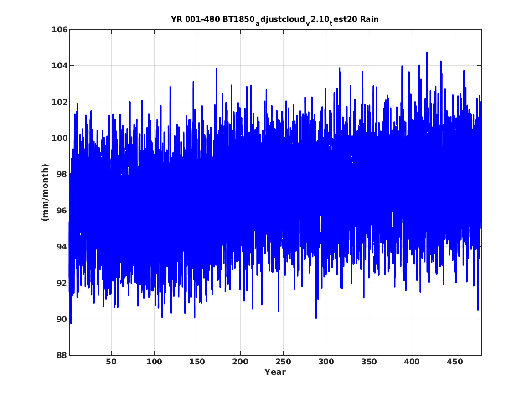Click x-axis tick label 450
The image size is (532, 399).
455,362
